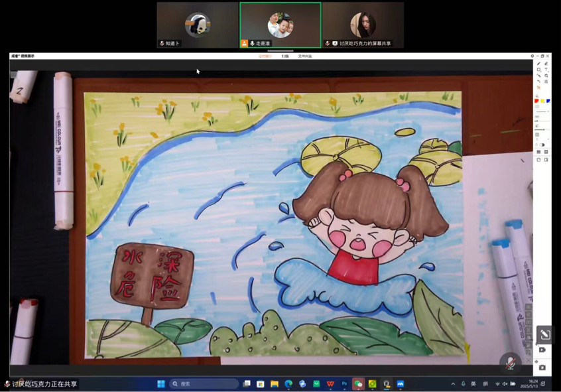Click the camera snapshot icon at bottom right
The image size is (561, 392).
(x=542, y=367)
